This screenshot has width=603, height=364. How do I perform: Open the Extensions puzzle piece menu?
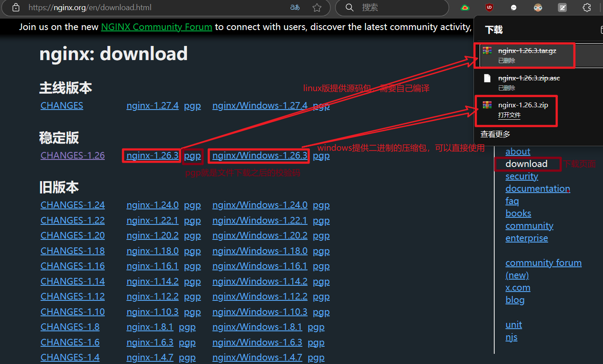587,8
